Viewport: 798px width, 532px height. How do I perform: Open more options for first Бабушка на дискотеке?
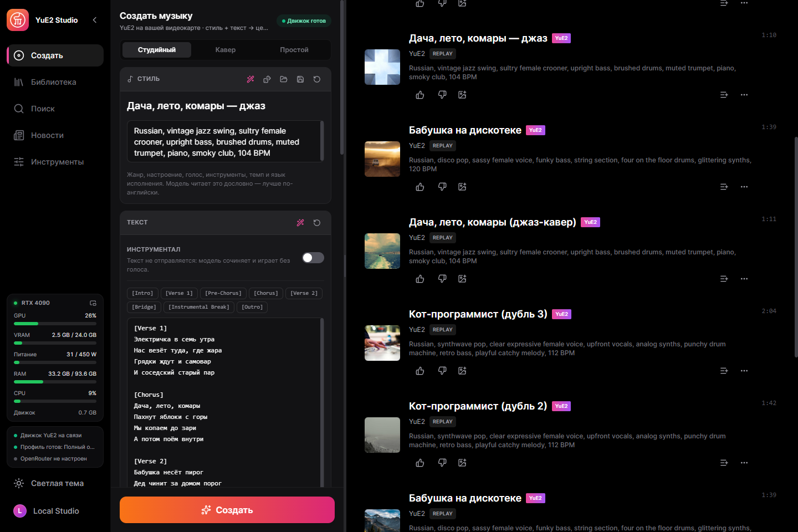[744, 187]
